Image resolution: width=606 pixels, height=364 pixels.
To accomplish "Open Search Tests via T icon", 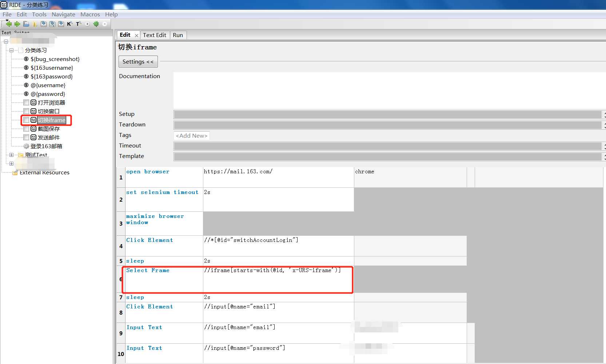I will tap(79, 24).
